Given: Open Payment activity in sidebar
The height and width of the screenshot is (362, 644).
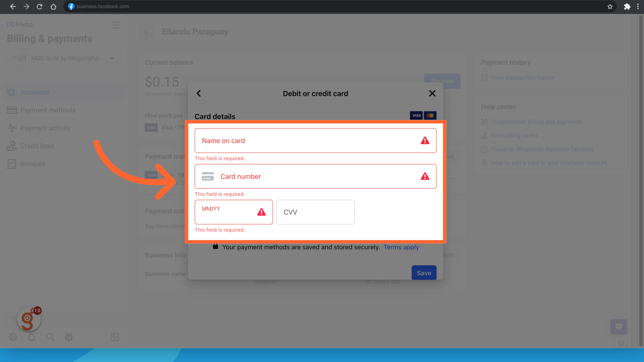Looking at the screenshot, I should 45,128.
